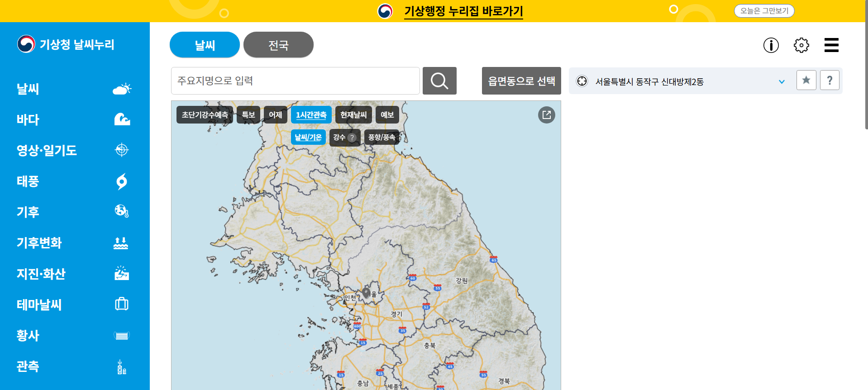Screen dimensions: 868x390
Task: Choose the 풍향/풍속 map layer option
Action: pyautogui.click(x=382, y=137)
